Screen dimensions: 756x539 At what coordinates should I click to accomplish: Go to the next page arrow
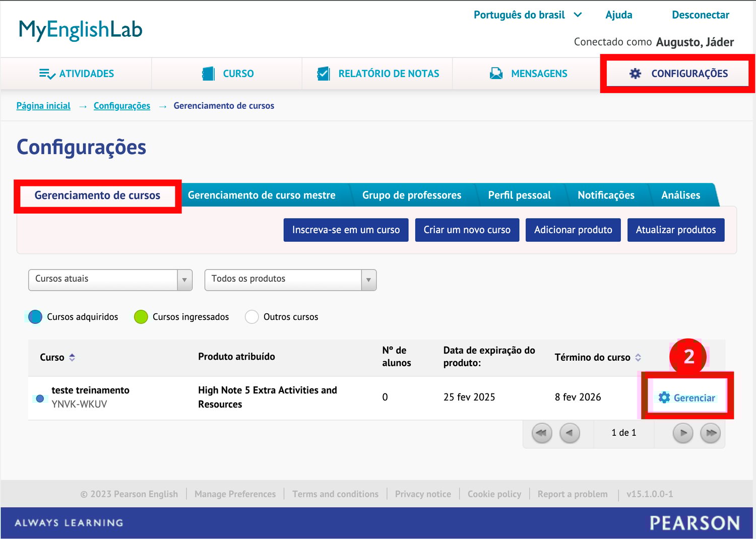coord(683,433)
